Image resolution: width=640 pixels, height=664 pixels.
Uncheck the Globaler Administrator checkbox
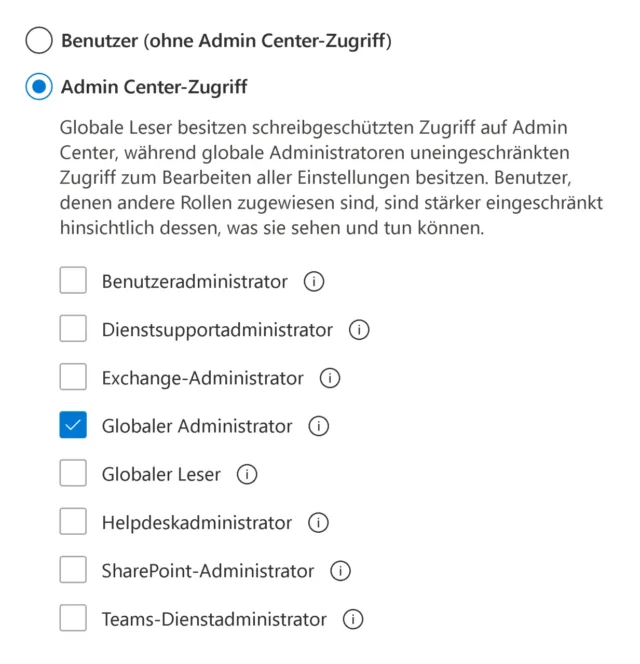coord(73,426)
